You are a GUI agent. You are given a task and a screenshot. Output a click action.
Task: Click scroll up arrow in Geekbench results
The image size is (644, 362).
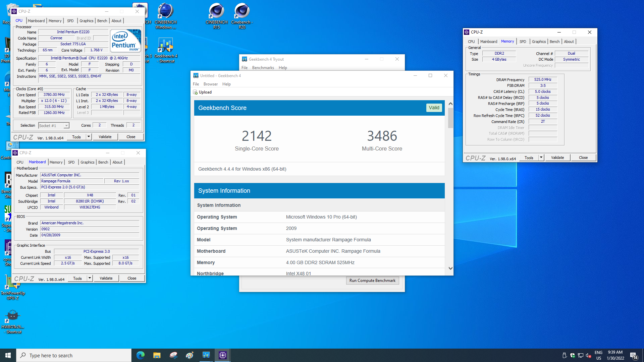(x=450, y=104)
